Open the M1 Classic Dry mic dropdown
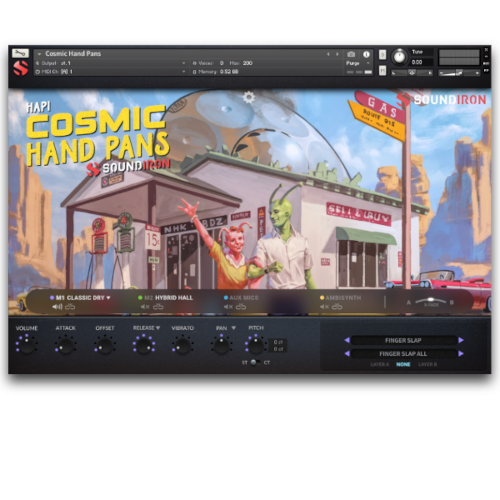Viewport: 500px width, 500px height. (108, 298)
